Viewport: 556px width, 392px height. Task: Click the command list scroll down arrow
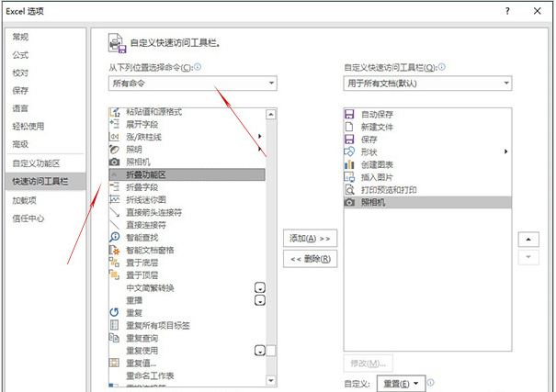point(270,380)
